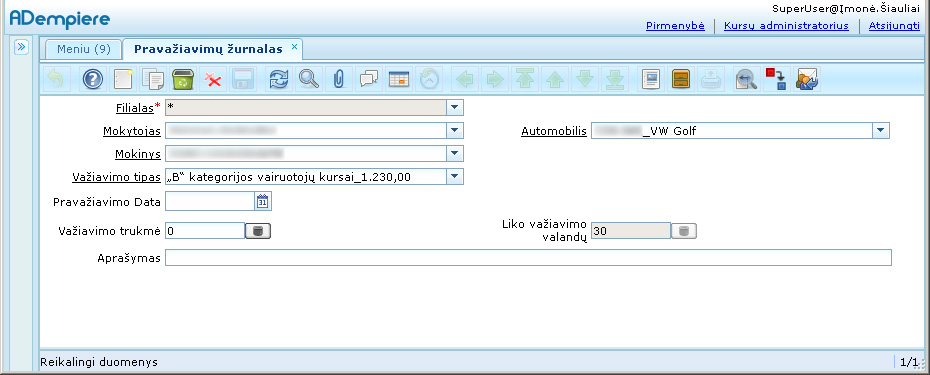Click the Atsijungti logout link

[894, 26]
